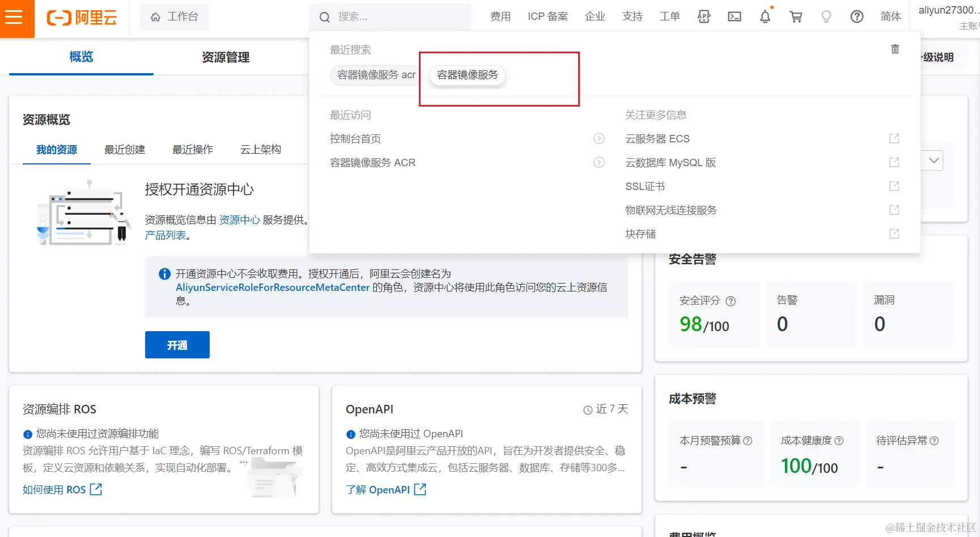Click external-link icon for MySQL 版
Screen dimensions: 980x537
tap(894, 163)
